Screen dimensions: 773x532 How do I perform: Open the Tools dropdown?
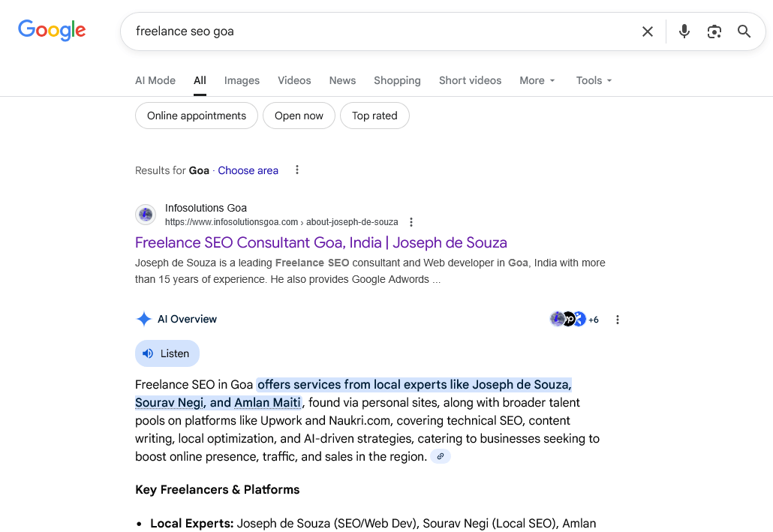tap(593, 80)
